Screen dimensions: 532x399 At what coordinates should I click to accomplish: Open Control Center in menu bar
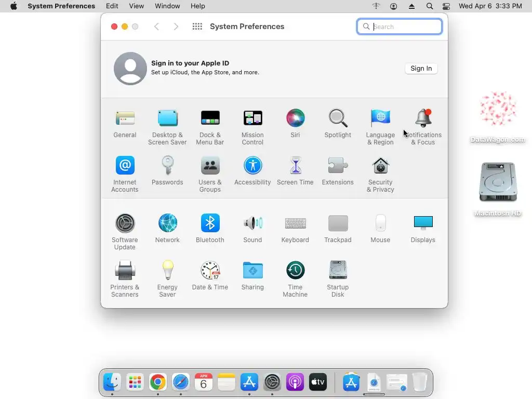click(x=446, y=6)
